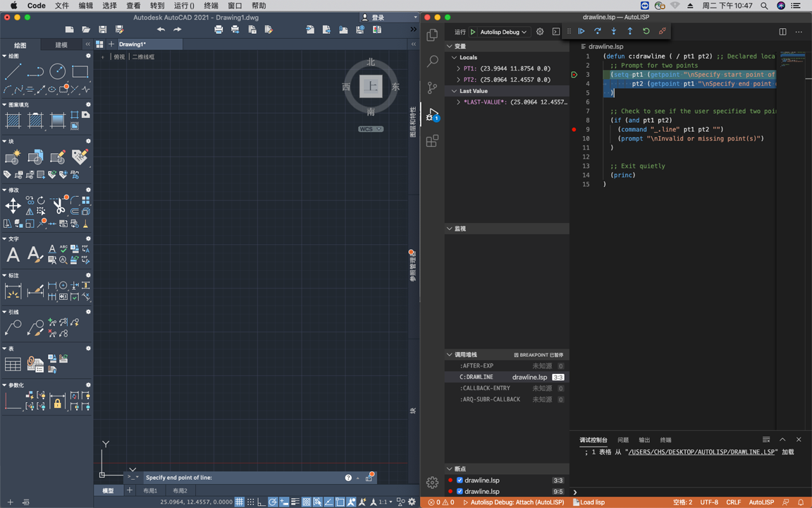Uncheck the drawline.lsp 9:5 breakpoint checkbox
This screenshot has height=508, width=812.
(460, 492)
